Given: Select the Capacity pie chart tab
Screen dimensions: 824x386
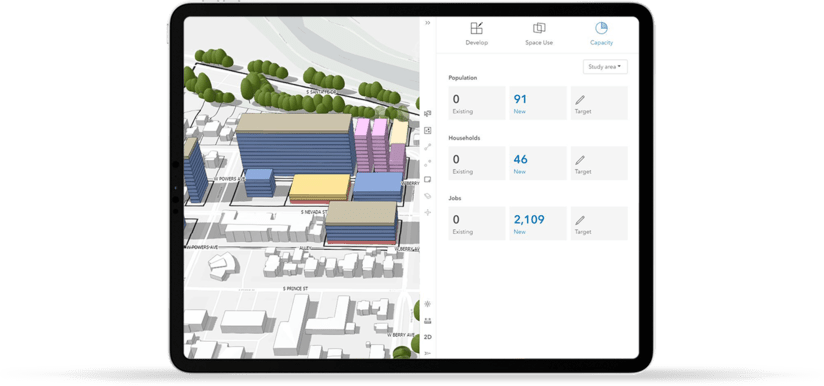Looking at the screenshot, I should click(x=601, y=34).
